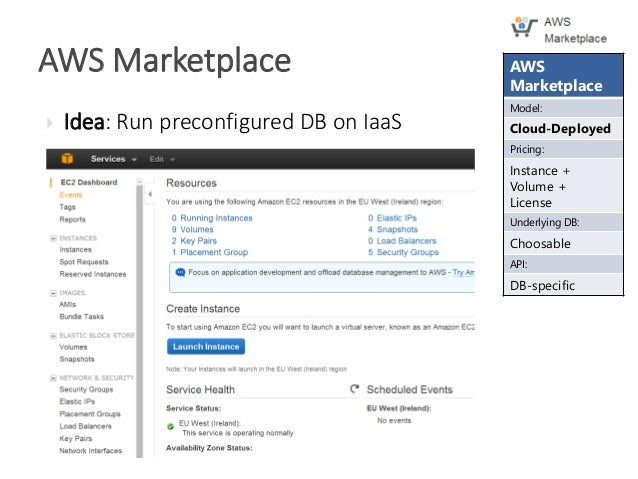638x479 pixels.
Task: Open Load Balancers in the sidebar
Action: pyautogui.click(x=85, y=426)
